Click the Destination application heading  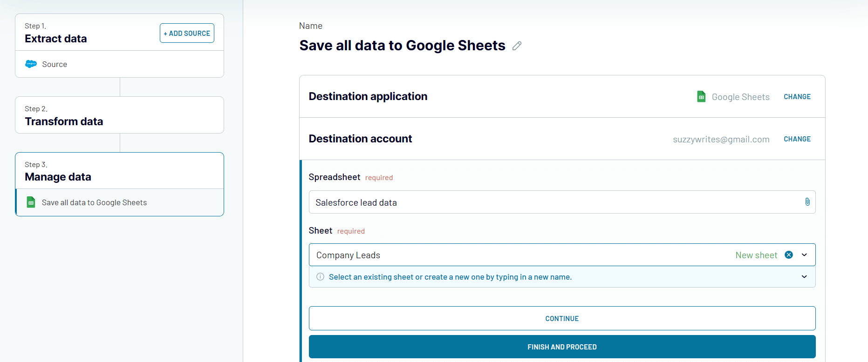coord(368,96)
